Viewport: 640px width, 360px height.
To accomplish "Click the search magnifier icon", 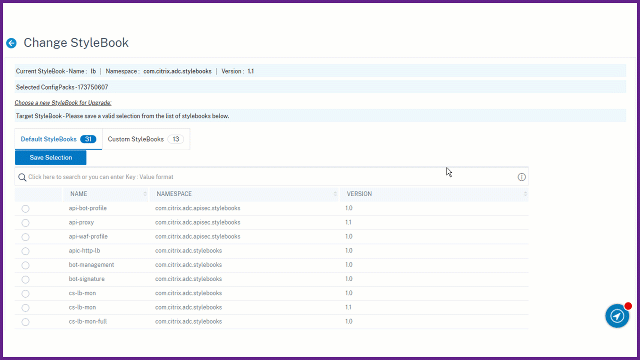I will point(22,177).
